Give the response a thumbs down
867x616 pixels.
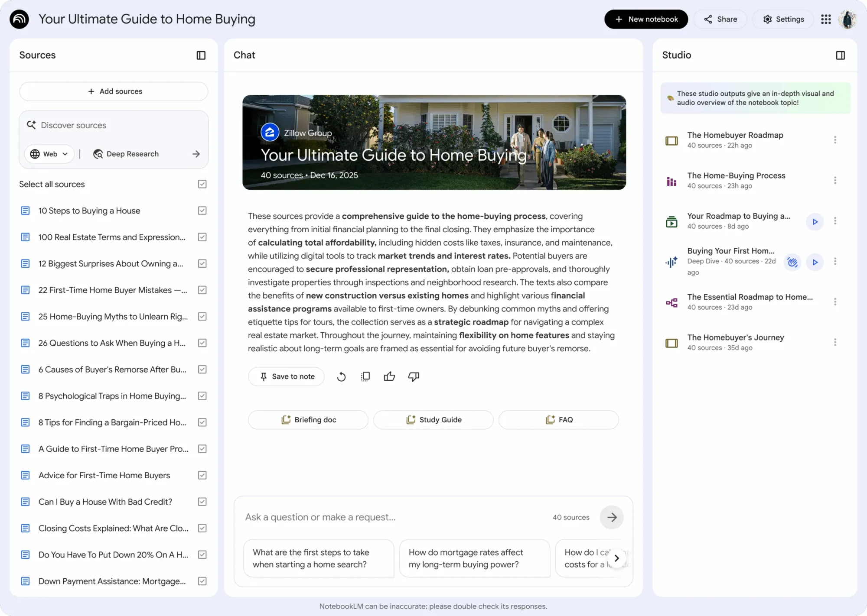coord(413,376)
